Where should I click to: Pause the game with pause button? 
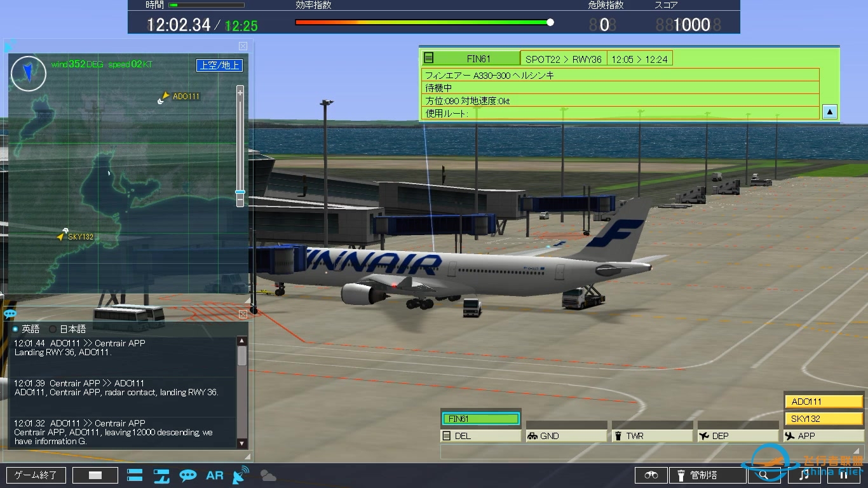844,475
